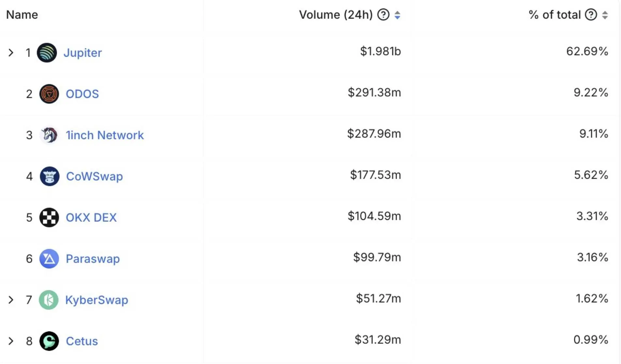Show the Volume (24h) help tooltip

pyautogui.click(x=383, y=15)
